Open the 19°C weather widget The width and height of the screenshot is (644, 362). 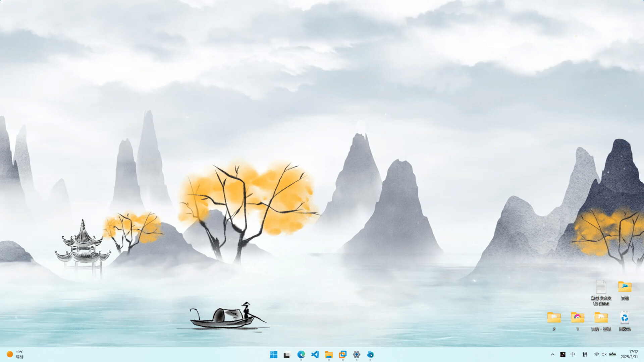[x=15, y=355]
